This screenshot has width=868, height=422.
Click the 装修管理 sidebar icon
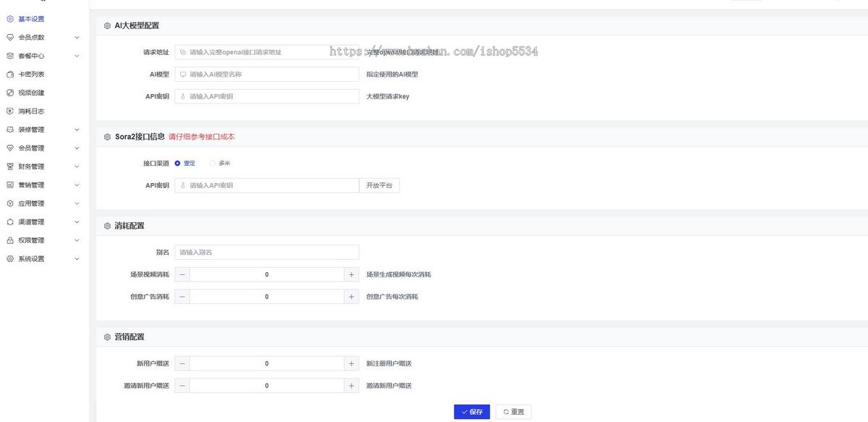(10, 130)
